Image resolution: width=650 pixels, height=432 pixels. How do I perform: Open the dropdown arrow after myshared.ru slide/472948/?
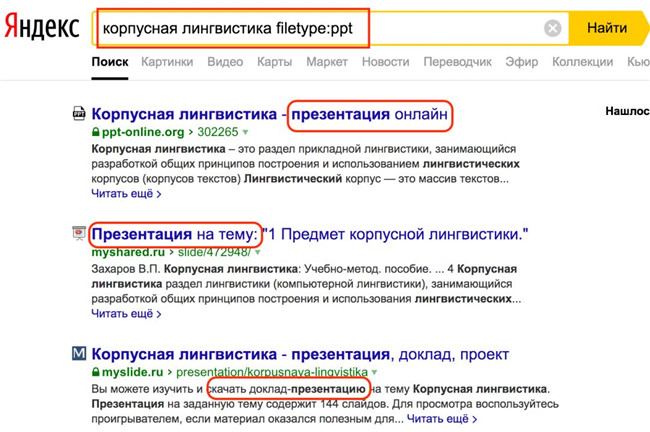click(x=258, y=252)
